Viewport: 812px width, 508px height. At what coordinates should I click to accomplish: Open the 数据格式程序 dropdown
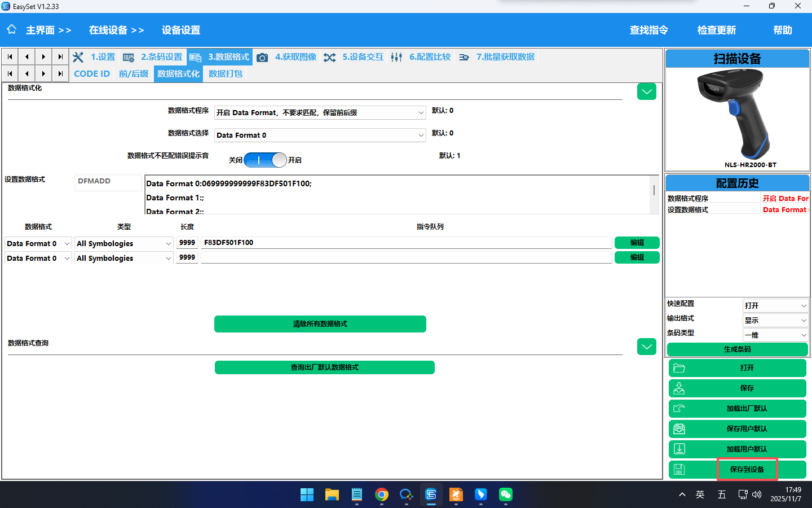coord(320,113)
